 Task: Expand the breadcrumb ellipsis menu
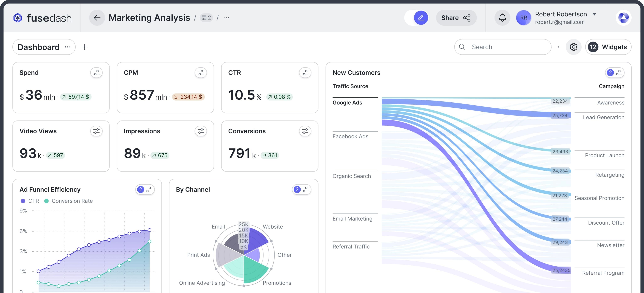227,18
